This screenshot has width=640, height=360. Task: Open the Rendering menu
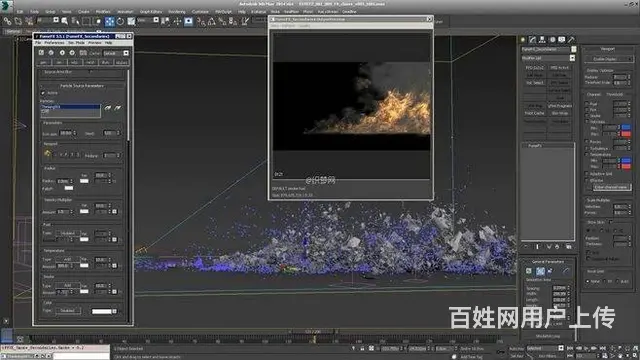coord(176,11)
